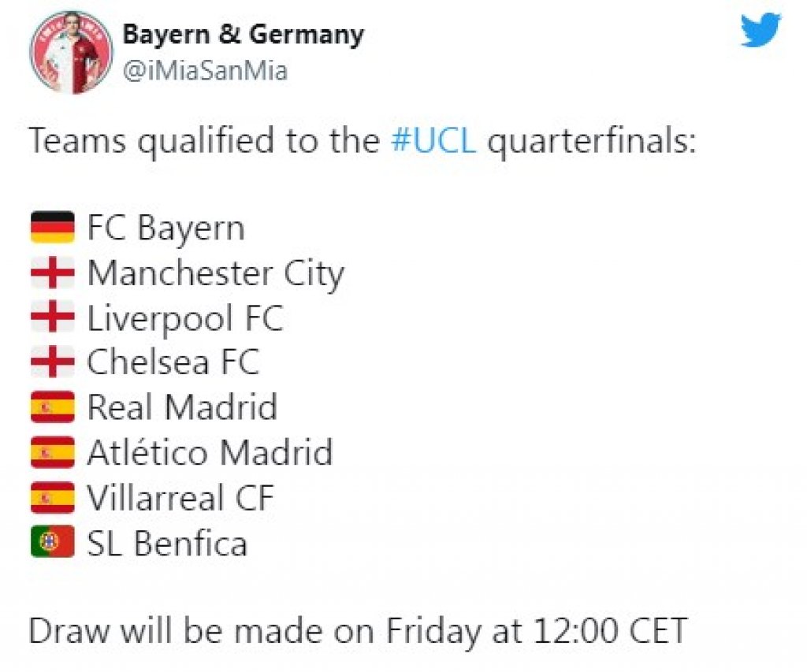Viewport: 807px width, 672px height.
Task: Select the Villarreal CF text line
Action: [180, 498]
